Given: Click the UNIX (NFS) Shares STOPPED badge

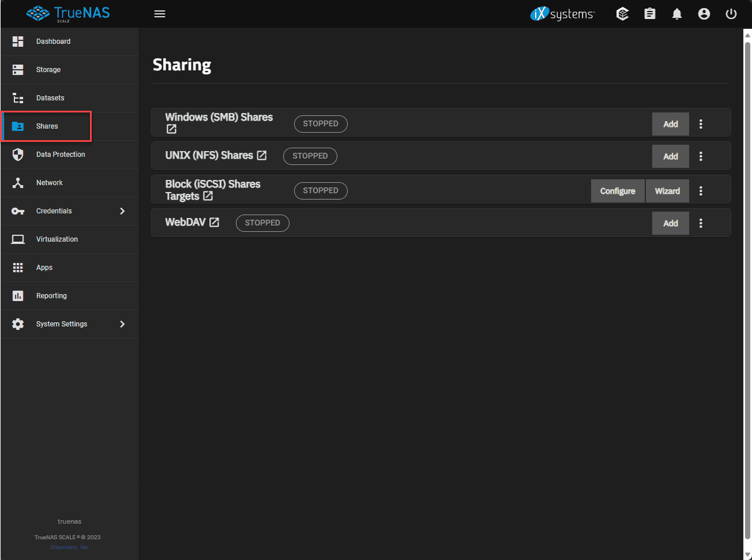Looking at the screenshot, I should (x=310, y=156).
